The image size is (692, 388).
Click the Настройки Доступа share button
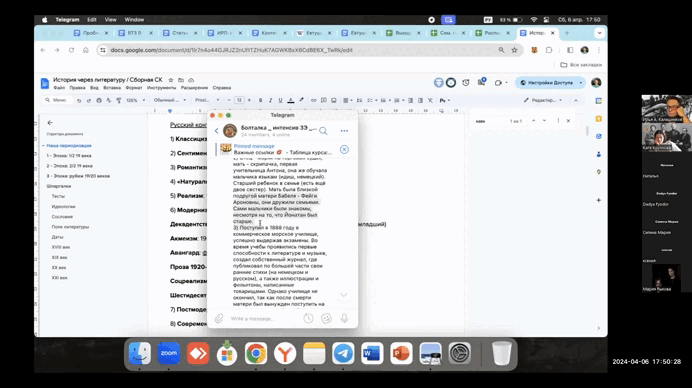546,83
